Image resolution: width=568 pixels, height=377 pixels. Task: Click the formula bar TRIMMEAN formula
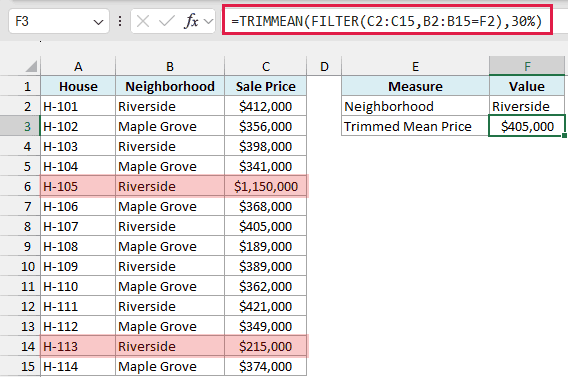click(387, 21)
